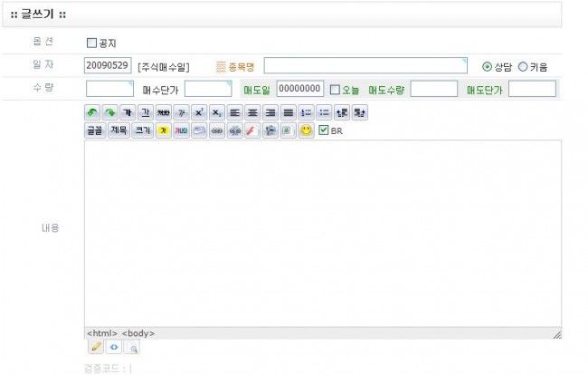Apply underline 가 formatting

click(146, 112)
